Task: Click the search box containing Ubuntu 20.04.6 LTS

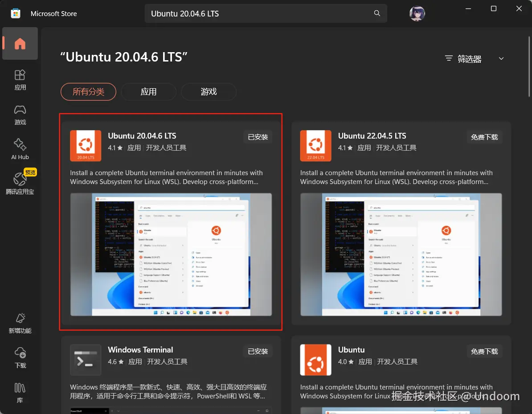Action: [266, 13]
